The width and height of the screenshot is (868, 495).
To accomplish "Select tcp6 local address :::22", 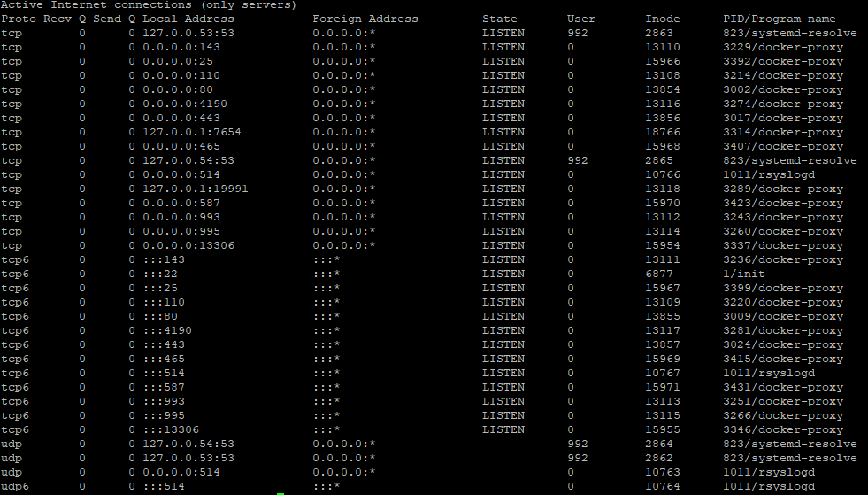I will pos(160,274).
